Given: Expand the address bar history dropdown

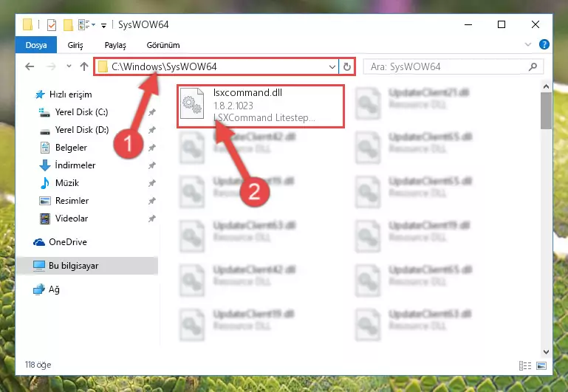Looking at the screenshot, I should click(332, 66).
